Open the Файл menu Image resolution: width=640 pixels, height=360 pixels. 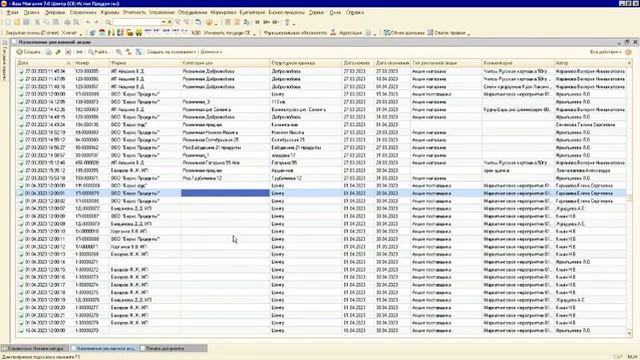12,13
